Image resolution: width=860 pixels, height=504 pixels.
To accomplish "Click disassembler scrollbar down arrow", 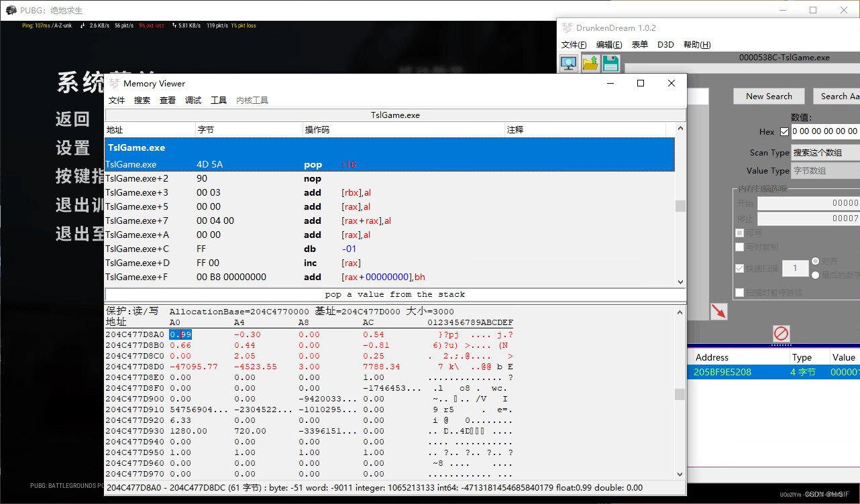I will (x=680, y=282).
